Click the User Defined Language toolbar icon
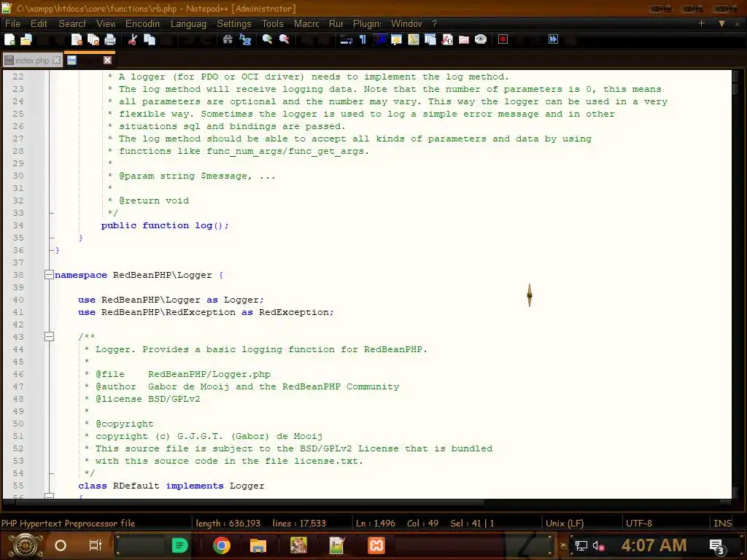The width and height of the screenshot is (747, 560). [x=396, y=39]
